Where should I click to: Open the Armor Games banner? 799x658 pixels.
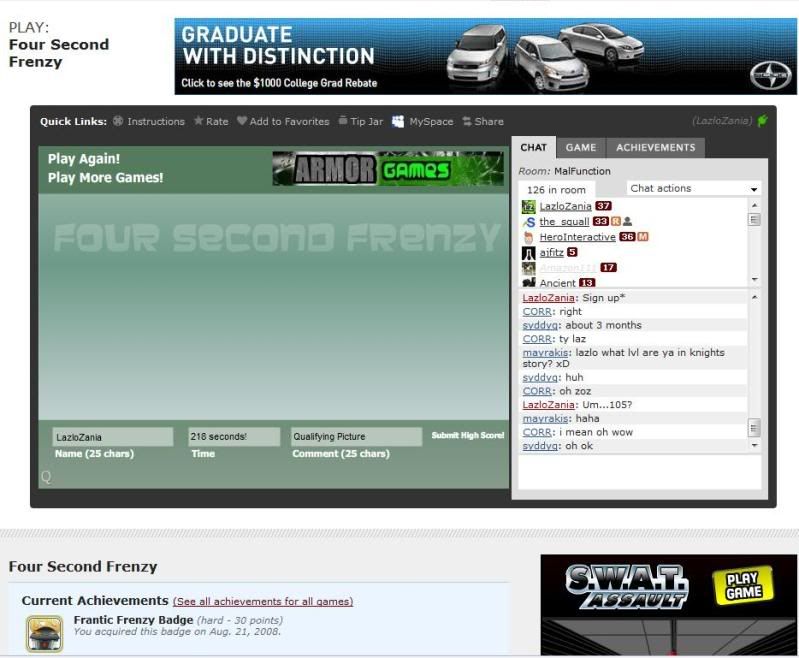point(388,169)
